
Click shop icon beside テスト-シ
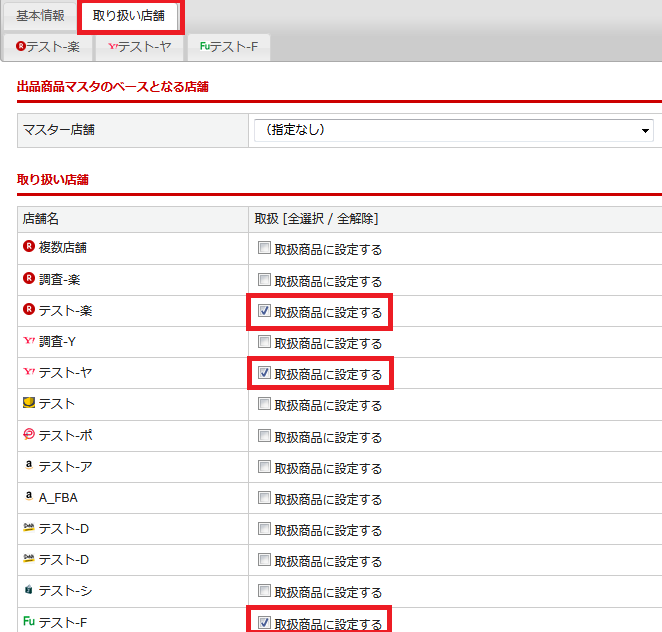click(29, 589)
